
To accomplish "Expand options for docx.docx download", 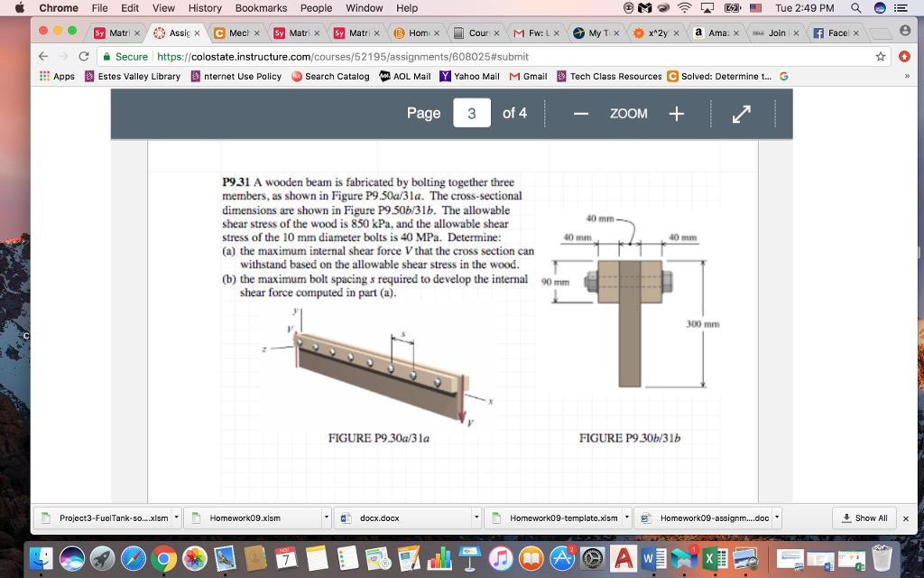I will pyautogui.click(x=476, y=517).
